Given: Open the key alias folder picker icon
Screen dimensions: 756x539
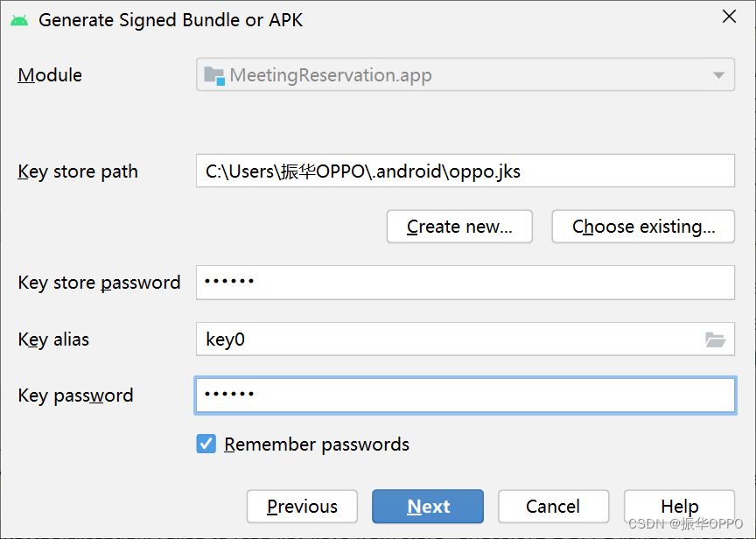Looking at the screenshot, I should click(x=715, y=339).
